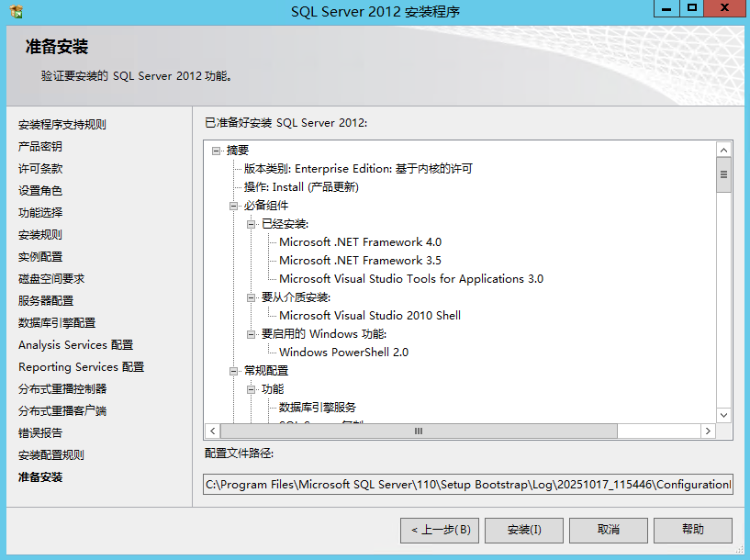Open help with the 帮助 button

click(x=692, y=530)
